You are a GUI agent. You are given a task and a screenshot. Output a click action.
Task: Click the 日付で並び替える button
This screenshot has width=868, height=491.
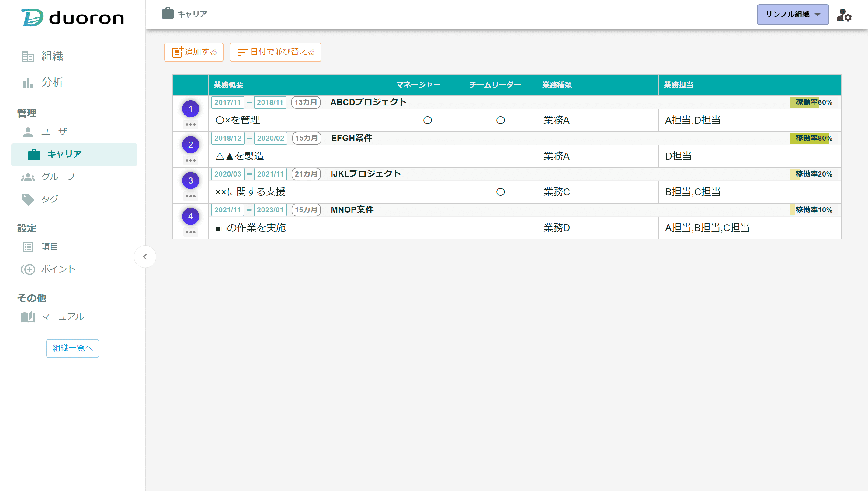point(275,52)
